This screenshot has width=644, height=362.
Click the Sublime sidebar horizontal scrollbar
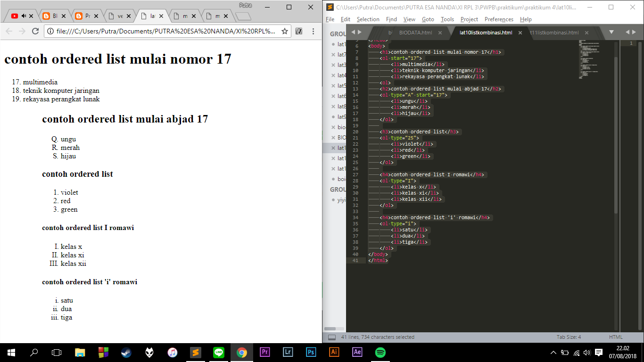pyautogui.click(x=330, y=329)
